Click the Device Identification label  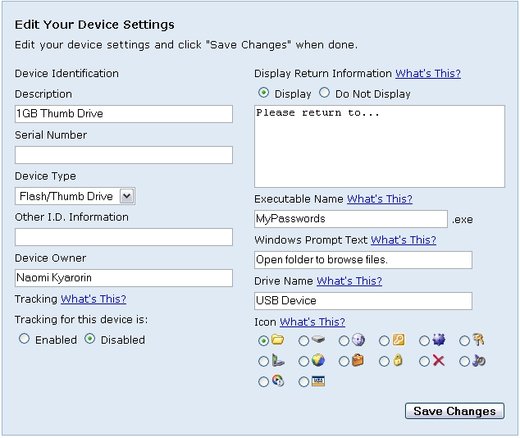(x=67, y=73)
